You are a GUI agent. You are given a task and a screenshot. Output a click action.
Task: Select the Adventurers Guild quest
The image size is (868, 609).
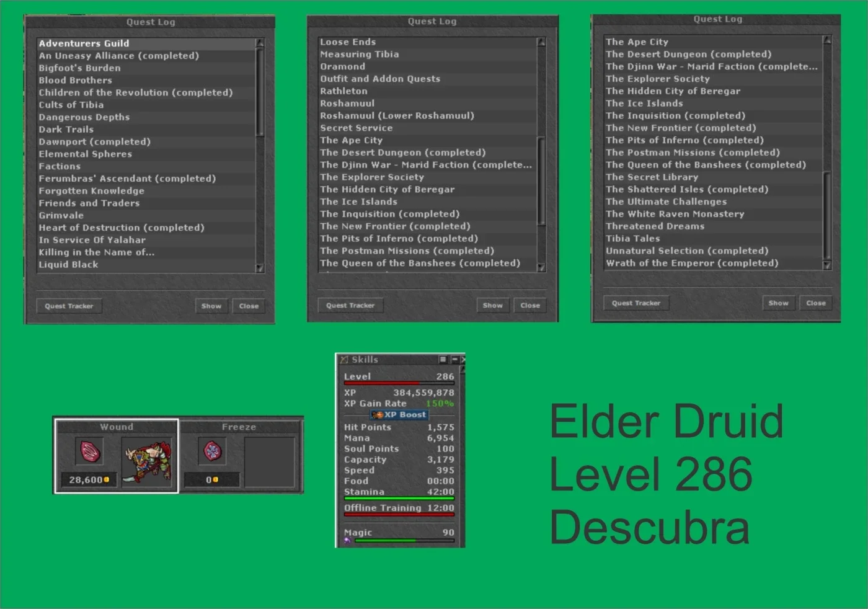pyautogui.click(x=146, y=43)
